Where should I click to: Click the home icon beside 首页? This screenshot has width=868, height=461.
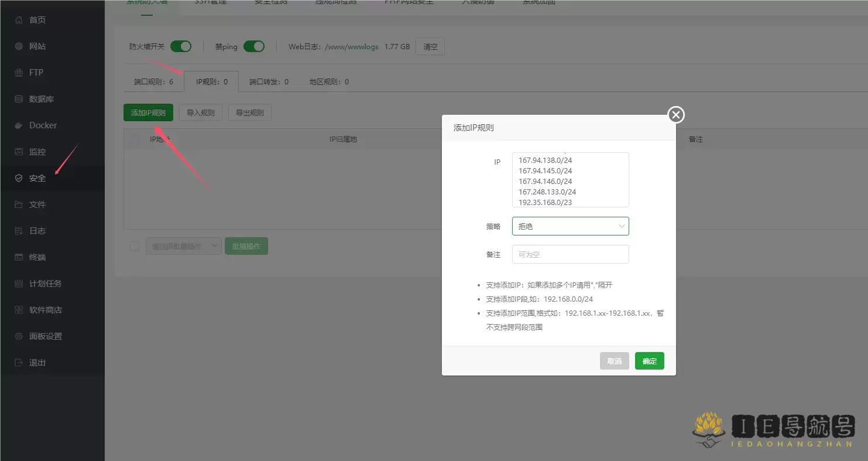click(19, 20)
